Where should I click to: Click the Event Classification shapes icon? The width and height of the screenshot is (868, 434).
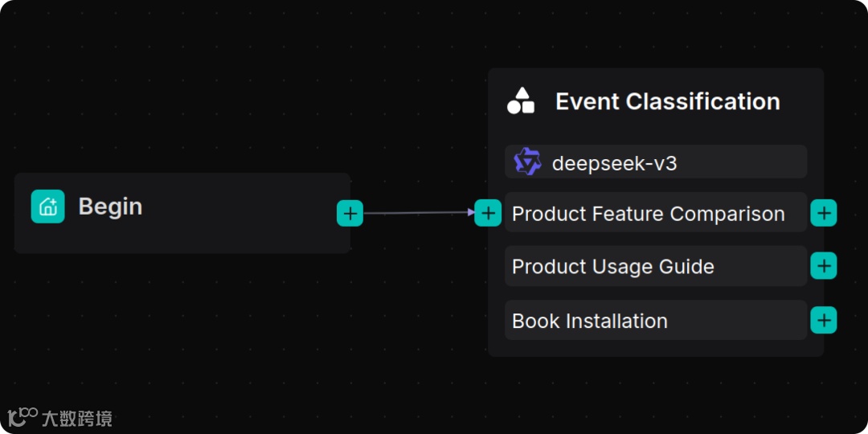pyautogui.click(x=521, y=101)
